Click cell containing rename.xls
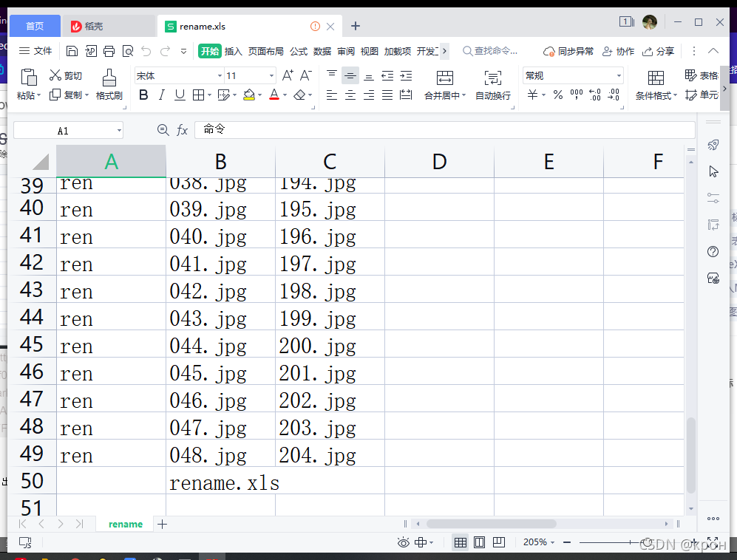This screenshot has width=737, height=560. coord(220,481)
